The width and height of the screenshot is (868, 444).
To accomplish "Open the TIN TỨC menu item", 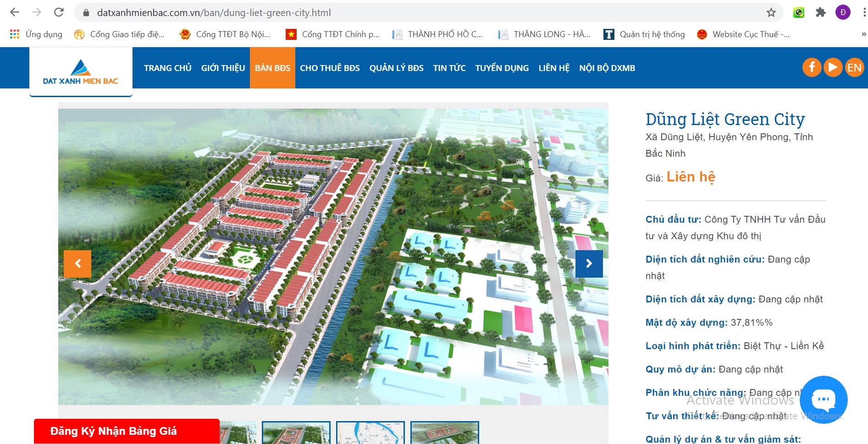I will pyautogui.click(x=449, y=67).
